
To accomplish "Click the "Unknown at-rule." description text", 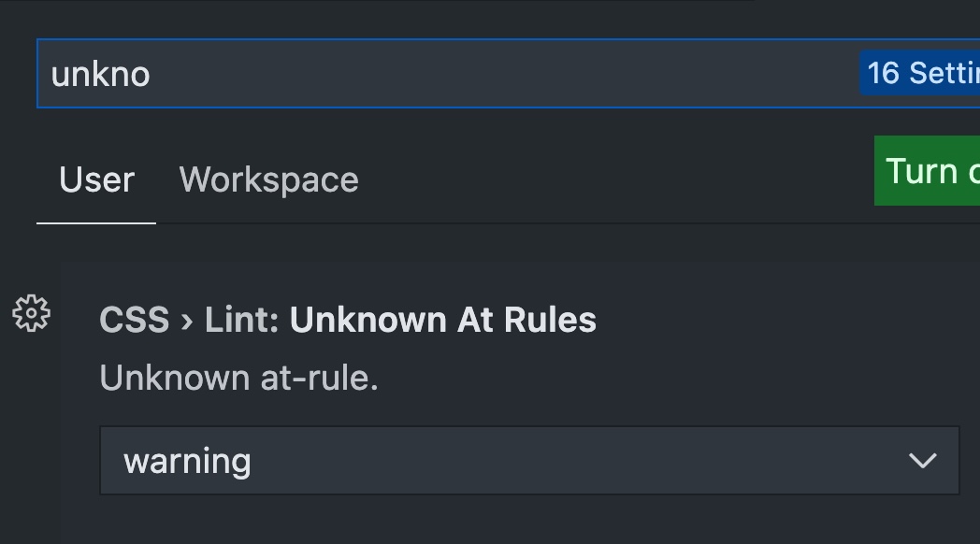I will (238, 379).
